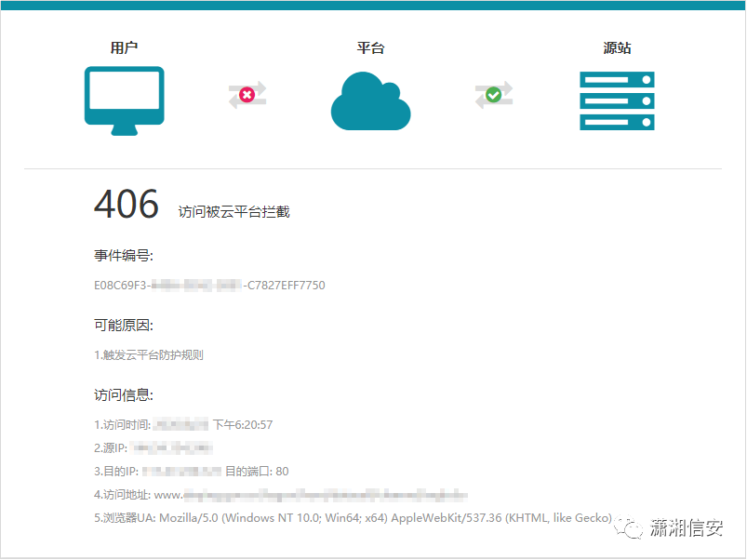Click the 浏览器UA Mozilla/5.0 line
747x560 pixels.
point(353,517)
